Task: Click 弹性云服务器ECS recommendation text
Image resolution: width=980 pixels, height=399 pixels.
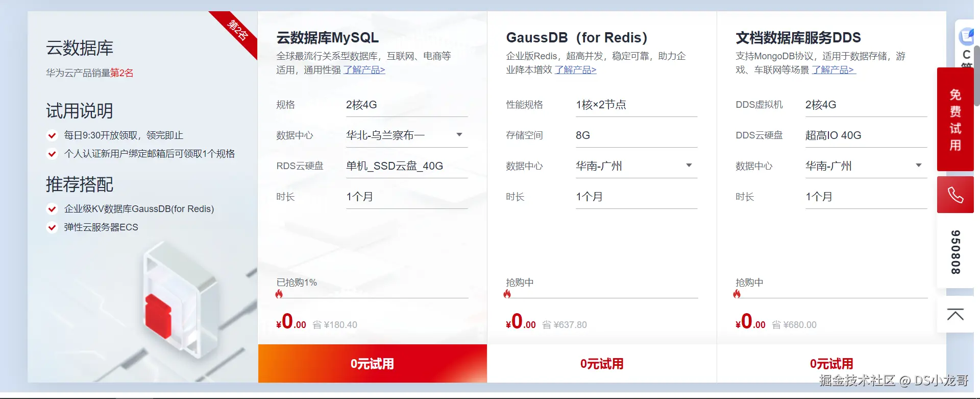Action: point(101,227)
